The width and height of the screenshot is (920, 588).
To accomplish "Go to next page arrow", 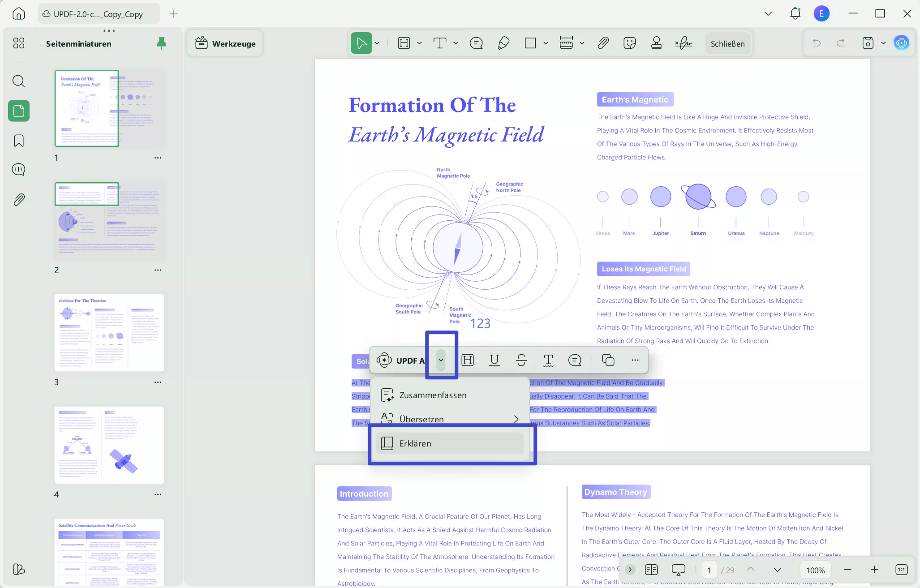I will click(778, 570).
